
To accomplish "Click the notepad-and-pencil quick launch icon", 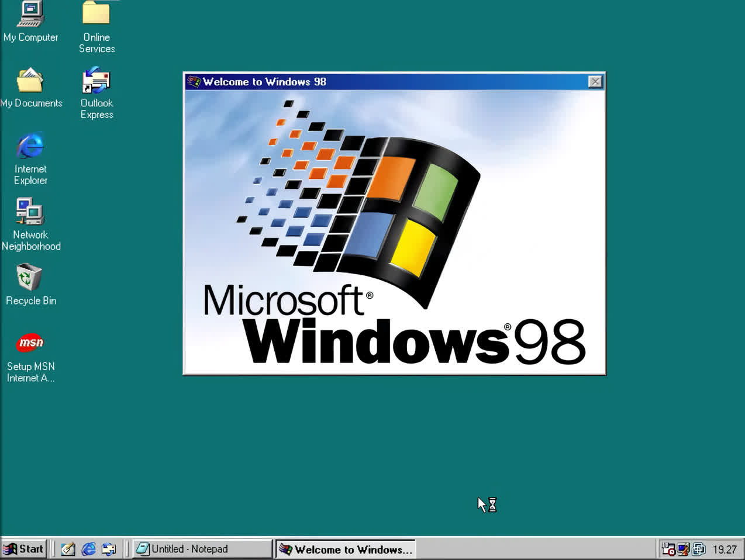I will point(68,549).
